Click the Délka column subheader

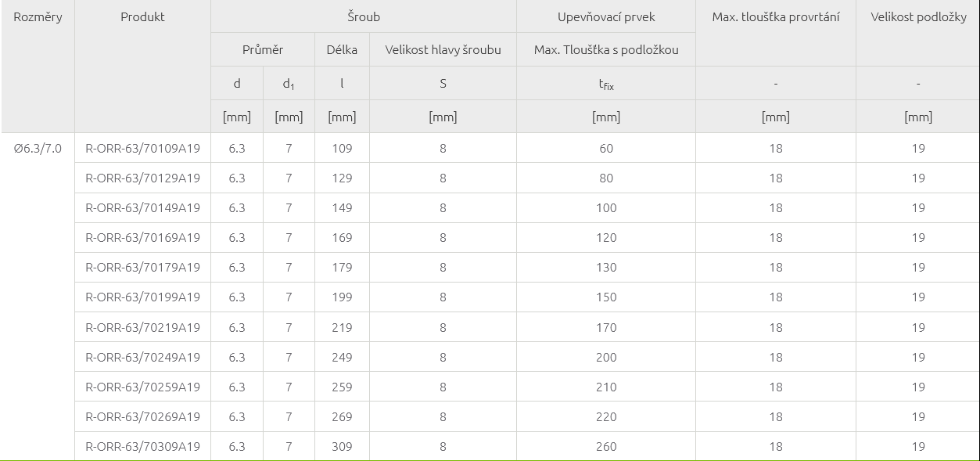tap(342, 49)
